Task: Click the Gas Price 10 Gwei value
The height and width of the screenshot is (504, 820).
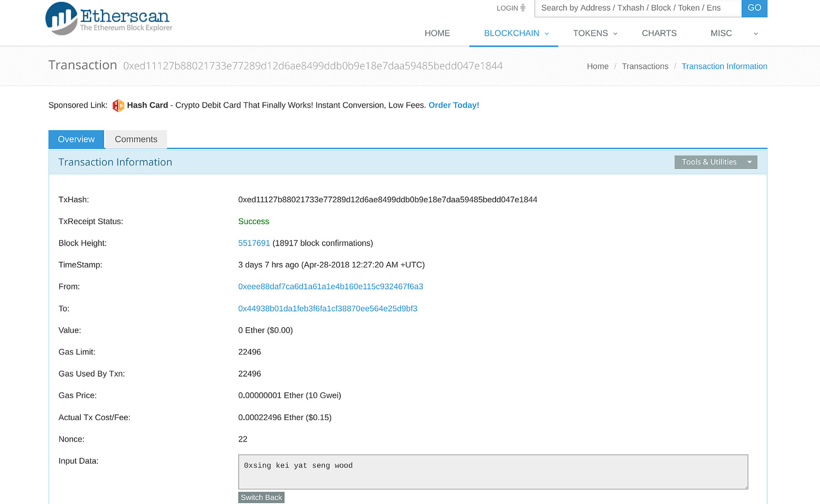Action: coord(289,396)
